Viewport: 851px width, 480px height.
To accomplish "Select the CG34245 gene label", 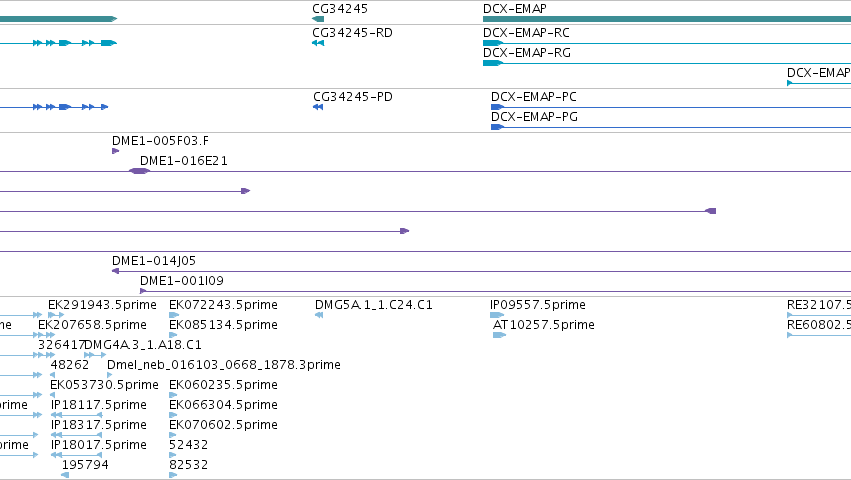I will (340, 9).
